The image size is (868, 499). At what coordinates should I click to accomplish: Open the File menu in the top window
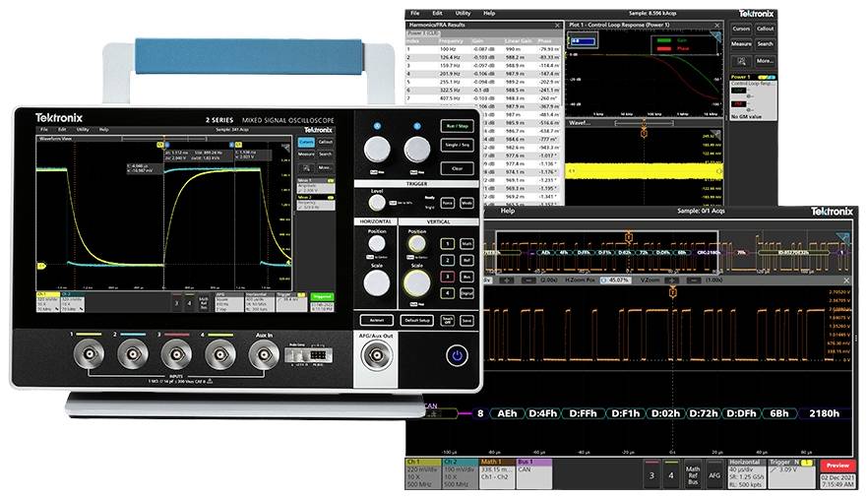pos(416,13)
